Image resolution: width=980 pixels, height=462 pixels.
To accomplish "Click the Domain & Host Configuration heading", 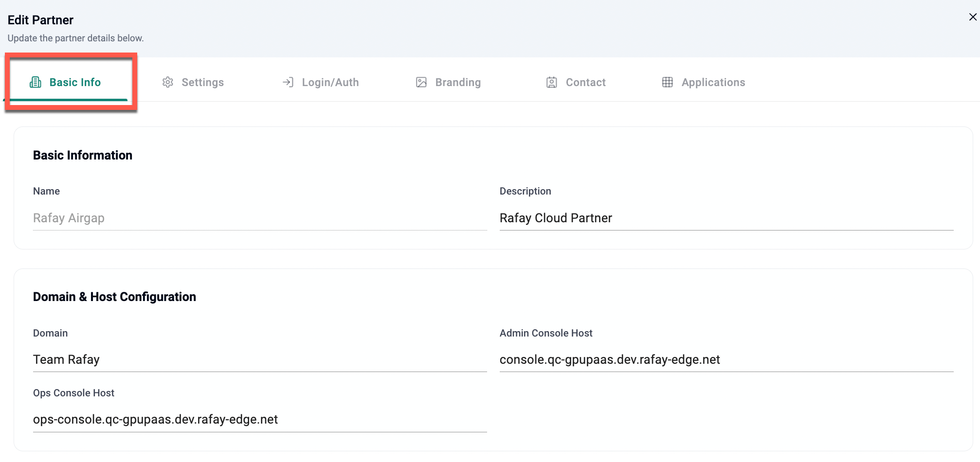I will 114,297.
